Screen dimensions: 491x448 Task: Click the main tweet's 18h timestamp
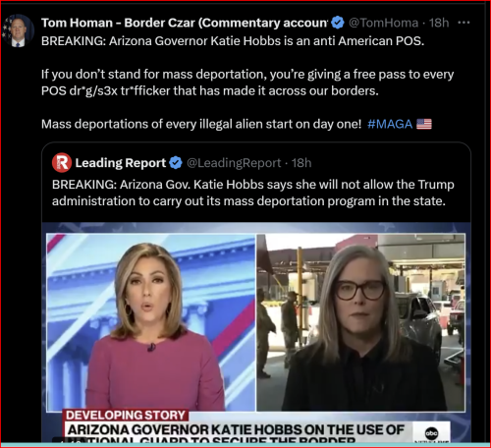click(x=439, y=23)
